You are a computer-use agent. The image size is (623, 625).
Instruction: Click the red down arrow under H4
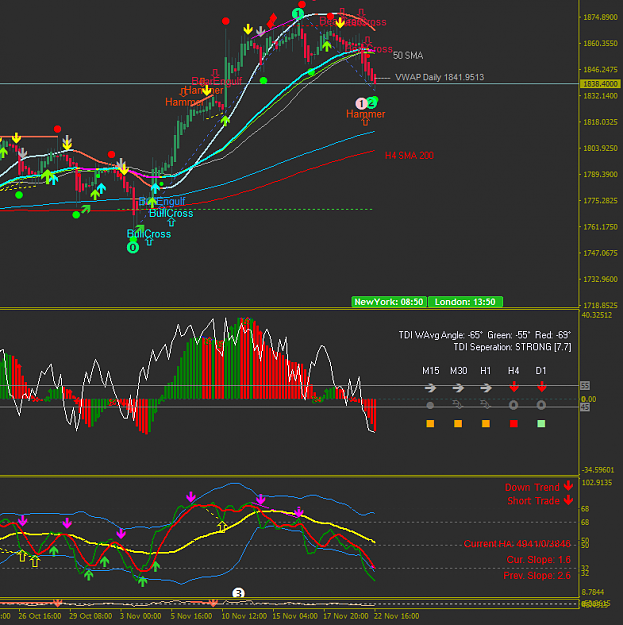pos(514,386)
